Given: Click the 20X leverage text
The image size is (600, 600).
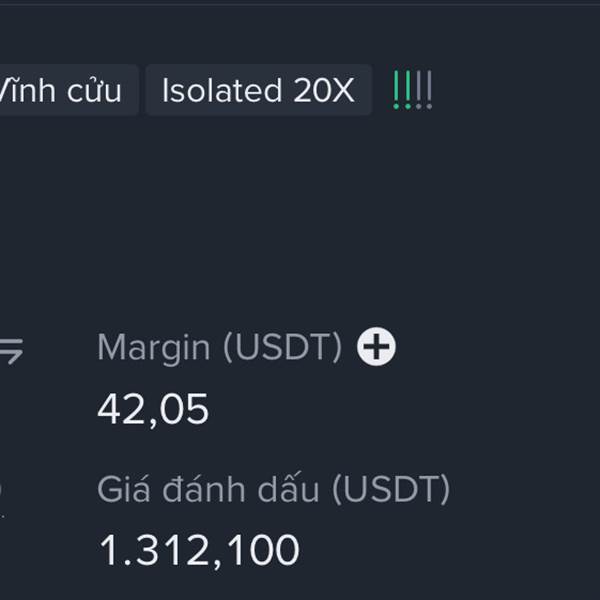Looking at the screenshot, I should (x=324, y=91).
